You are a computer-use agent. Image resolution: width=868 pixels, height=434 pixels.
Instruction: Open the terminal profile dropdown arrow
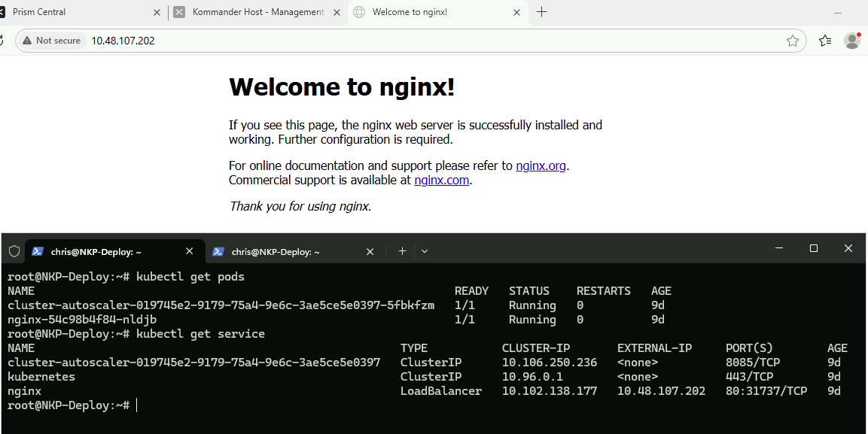click(x=425, y=251)
